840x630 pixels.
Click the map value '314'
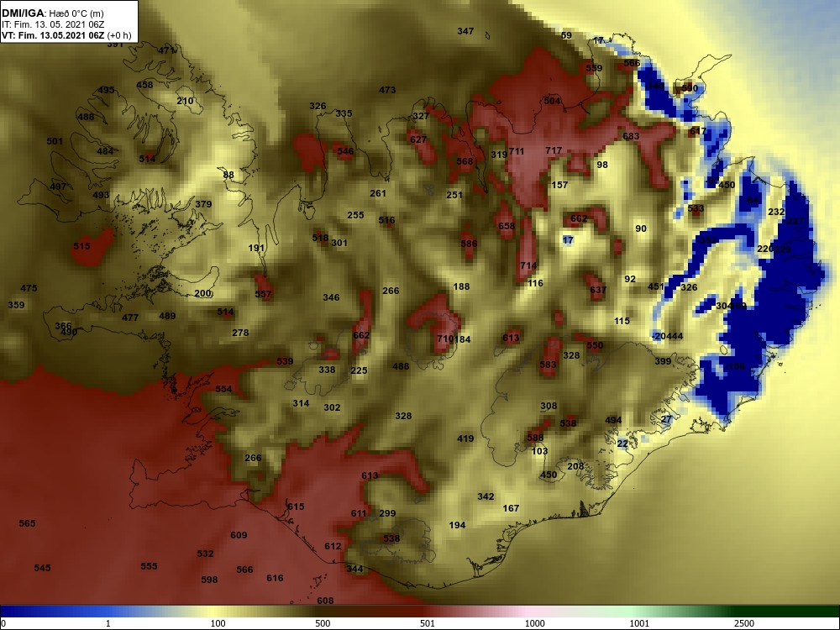(x=301, y=403)
